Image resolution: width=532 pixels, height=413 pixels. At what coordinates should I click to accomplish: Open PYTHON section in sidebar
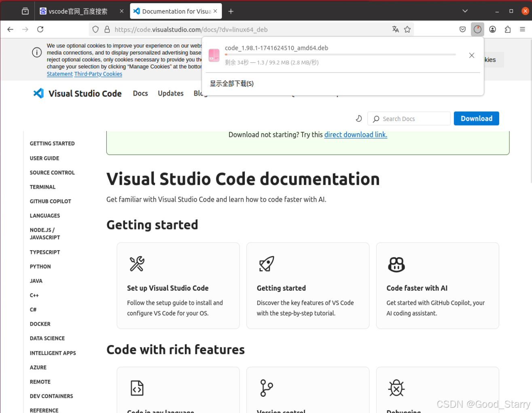click(40, 266)
